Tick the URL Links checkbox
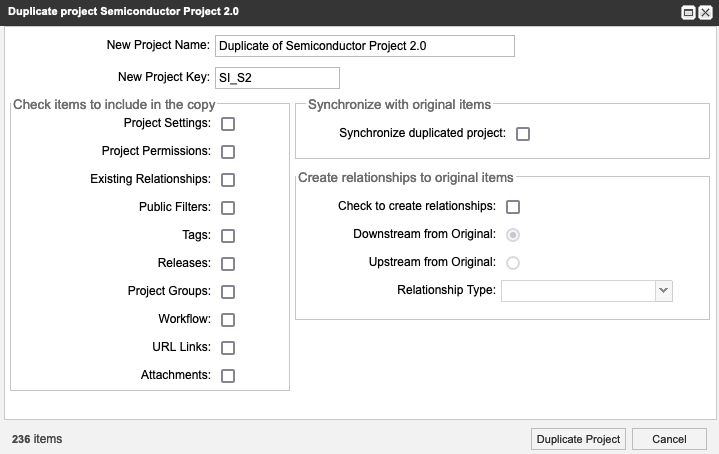Image resolution: width=719 pixels, height=454 pixels. (228, 348)
